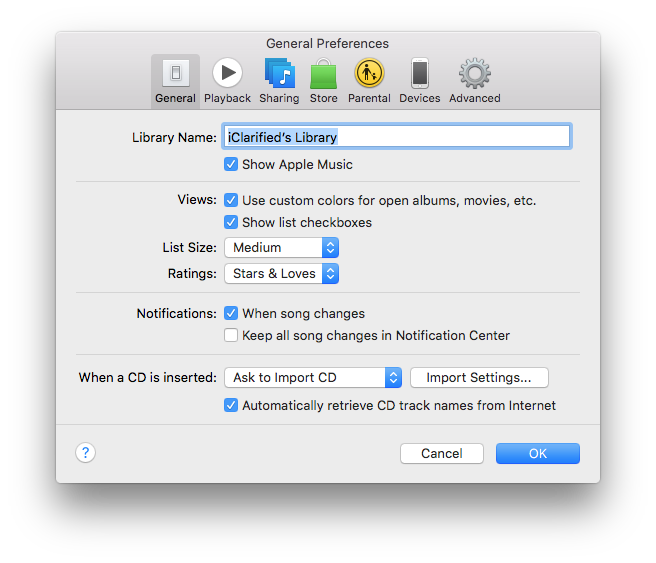Open the Advanced preferences gear

pos(475,81)
